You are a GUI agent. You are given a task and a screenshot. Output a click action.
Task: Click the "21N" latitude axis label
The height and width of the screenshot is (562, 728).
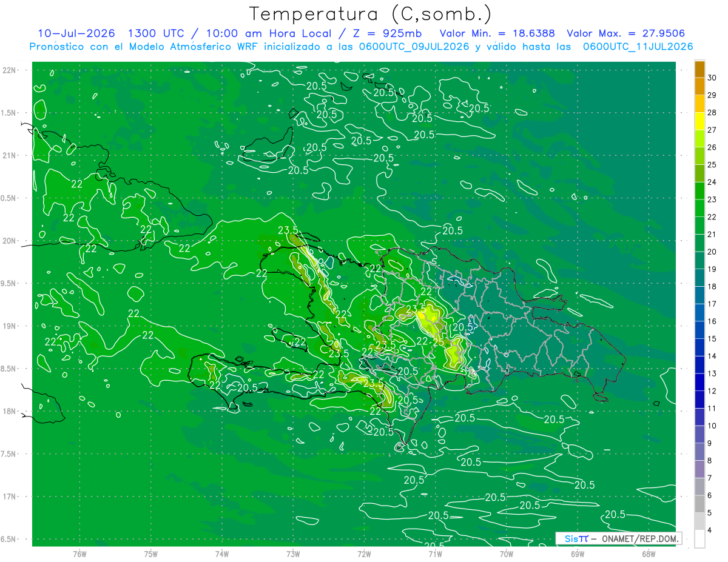point(10,156)
